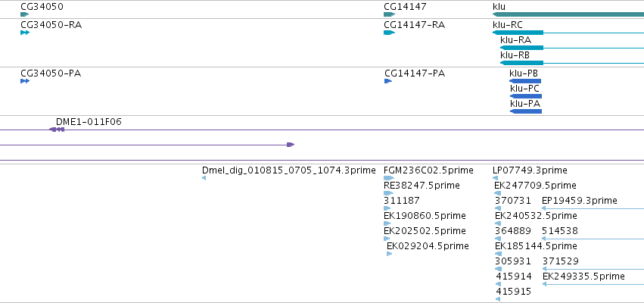Select the EK029204.5prime EST label
644x303 pixels.
coord(428,246)
